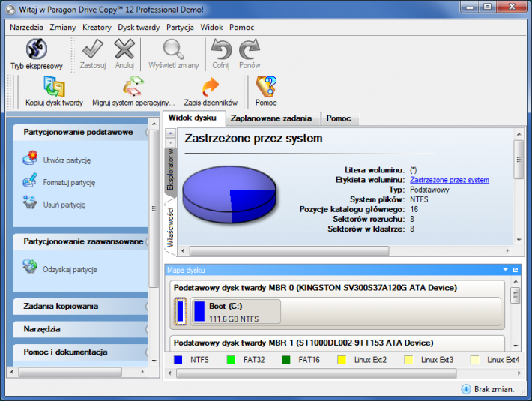
Task: Click the System plików NTFS value
Action: point(419,199)
